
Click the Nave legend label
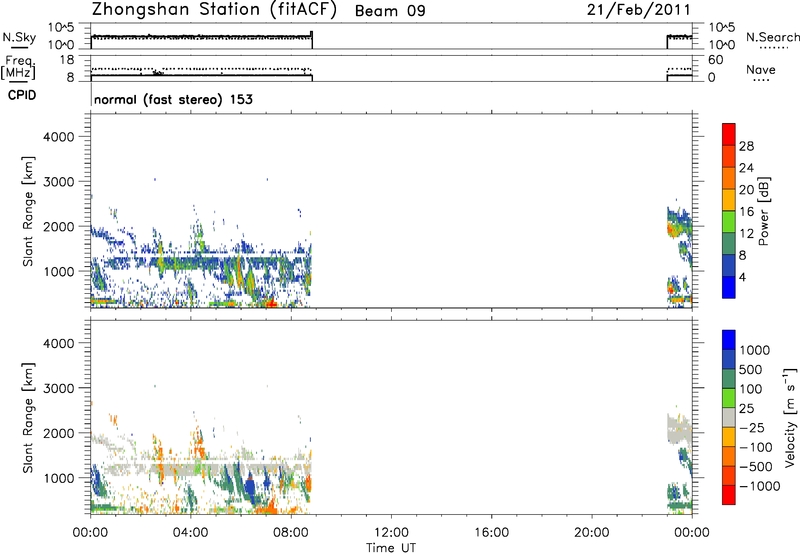coord(761,70)
